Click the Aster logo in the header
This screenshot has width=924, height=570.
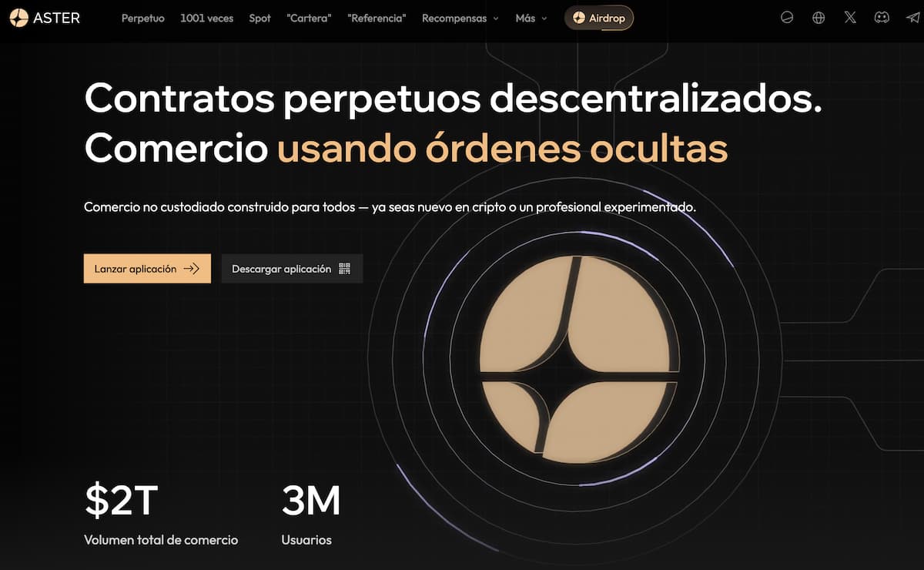click(x=45, y=18)
